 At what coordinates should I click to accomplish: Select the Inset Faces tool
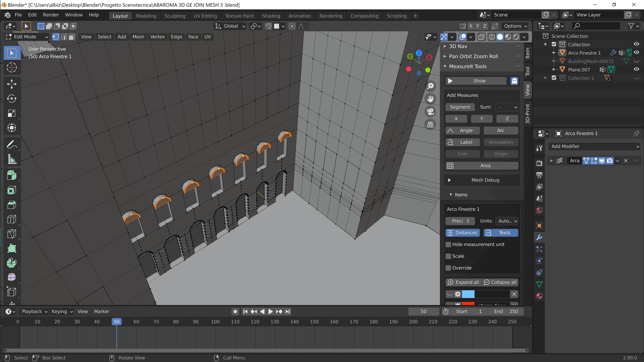click(x=12, y=190)
